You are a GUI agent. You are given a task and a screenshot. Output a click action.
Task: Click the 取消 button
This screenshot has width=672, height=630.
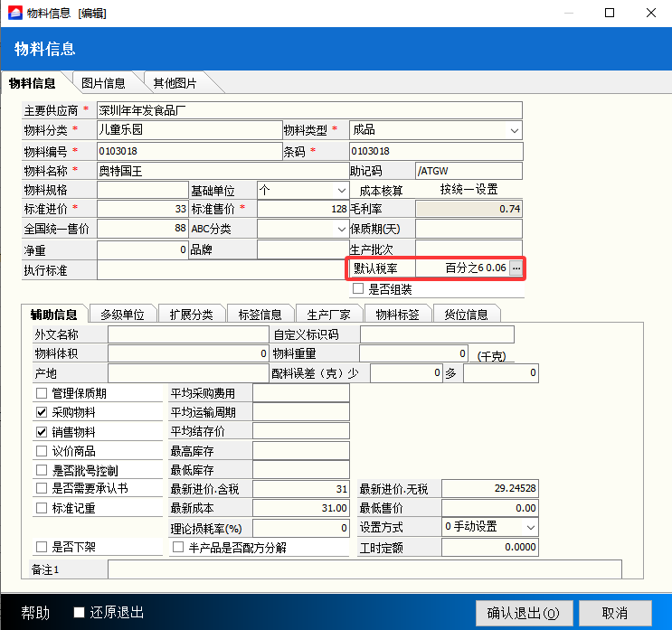615,614
